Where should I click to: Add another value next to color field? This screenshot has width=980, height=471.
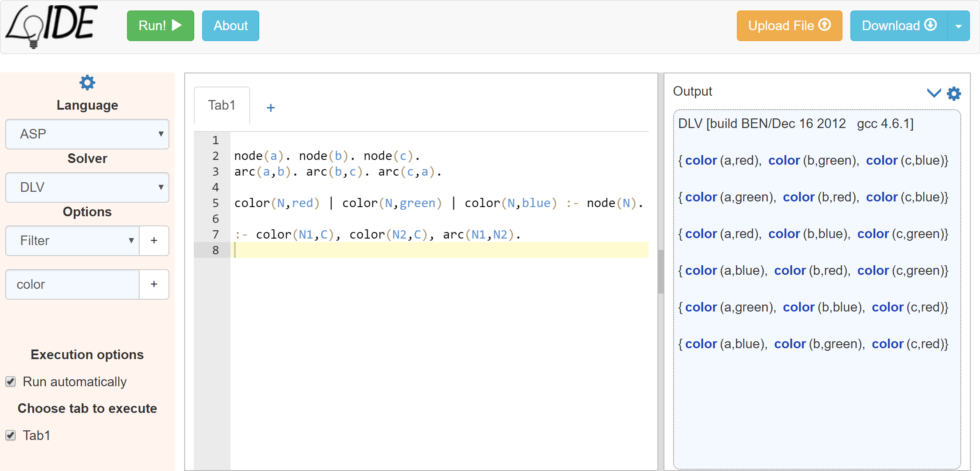(x=154, y=284)
